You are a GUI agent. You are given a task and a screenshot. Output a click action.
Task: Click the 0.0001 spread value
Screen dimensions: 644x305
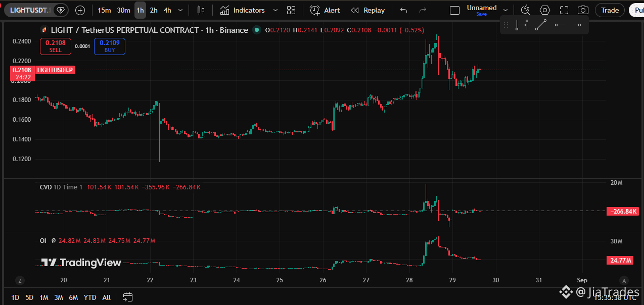(x=82, y=46)
